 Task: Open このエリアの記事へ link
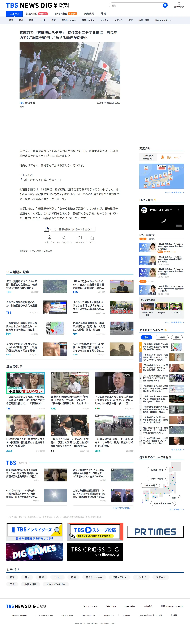[123, 508]
